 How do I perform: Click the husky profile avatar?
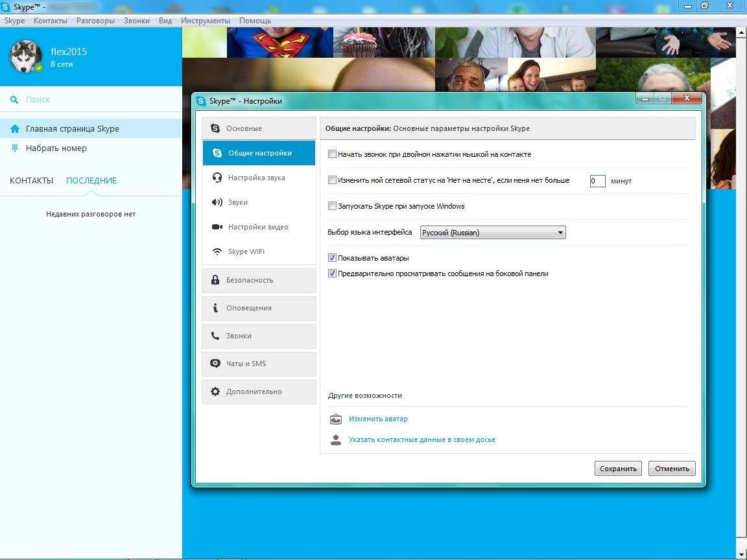click(26, 56)
